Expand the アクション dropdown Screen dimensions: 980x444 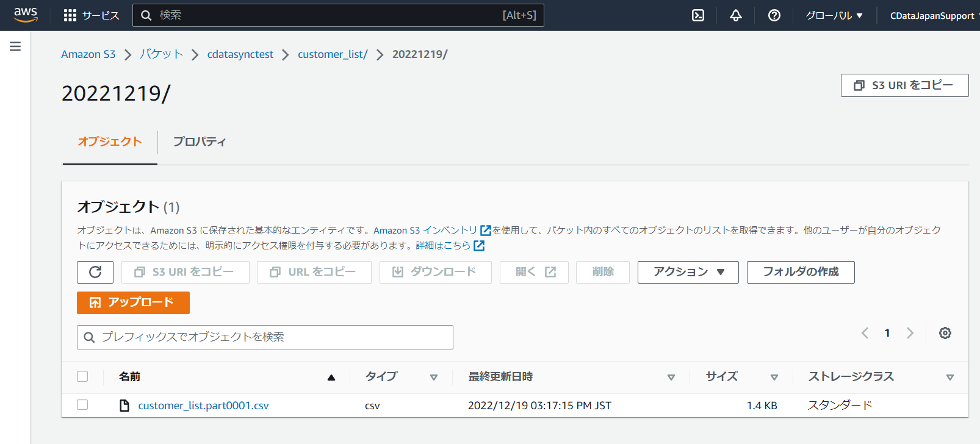pos(688,272)
